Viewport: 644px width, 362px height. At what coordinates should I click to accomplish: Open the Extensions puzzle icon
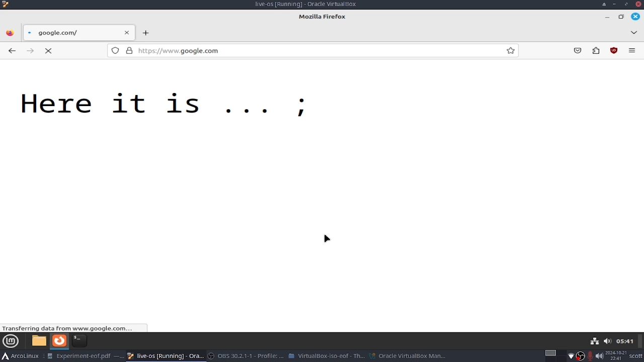click(596, 51)
